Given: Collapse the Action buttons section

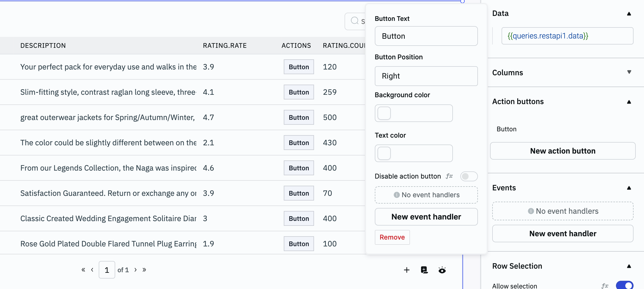Looking at the screenshot, I should 629,102.
